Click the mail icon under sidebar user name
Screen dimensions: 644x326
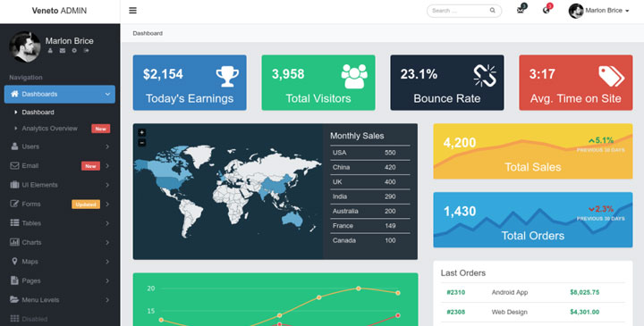[63, 51]
